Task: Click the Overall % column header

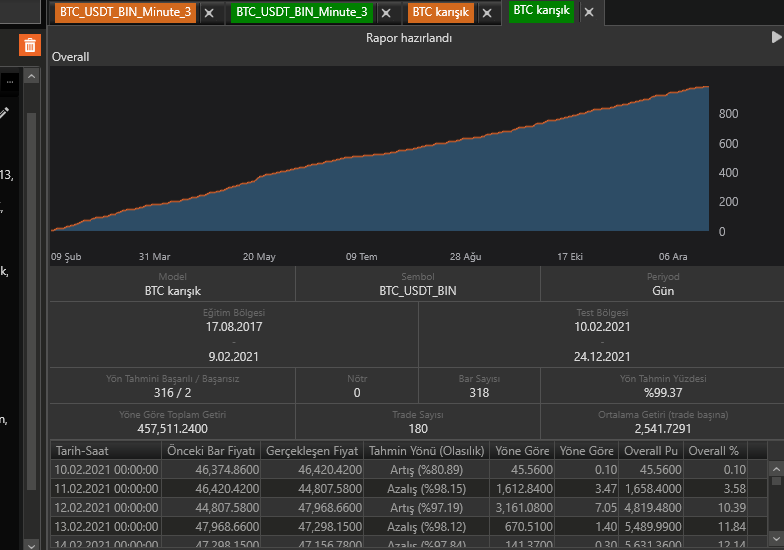Action: (x=715, y=451)
